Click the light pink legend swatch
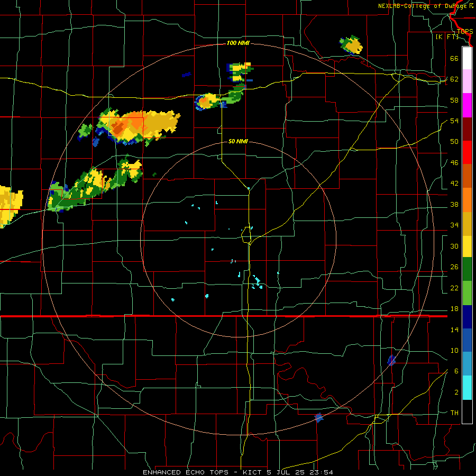 click(467, 81)
